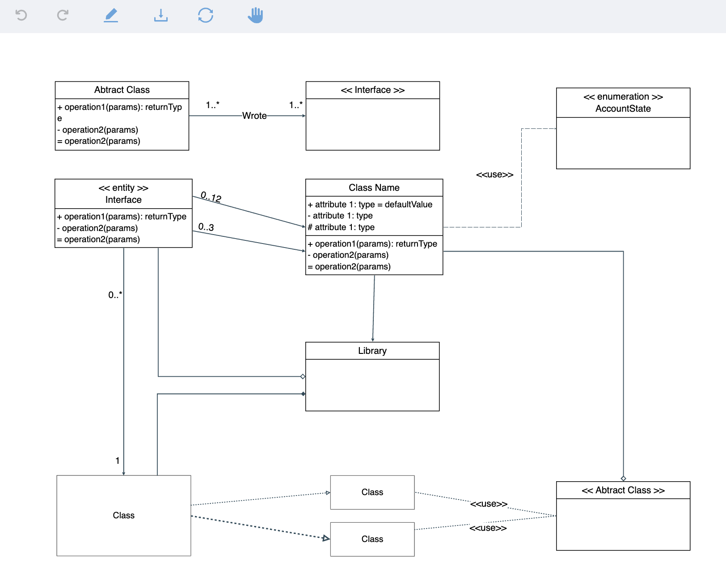The image size is (726, 588).
Task: Click the '# attribute 1: type' line
Action: (342, 227)
